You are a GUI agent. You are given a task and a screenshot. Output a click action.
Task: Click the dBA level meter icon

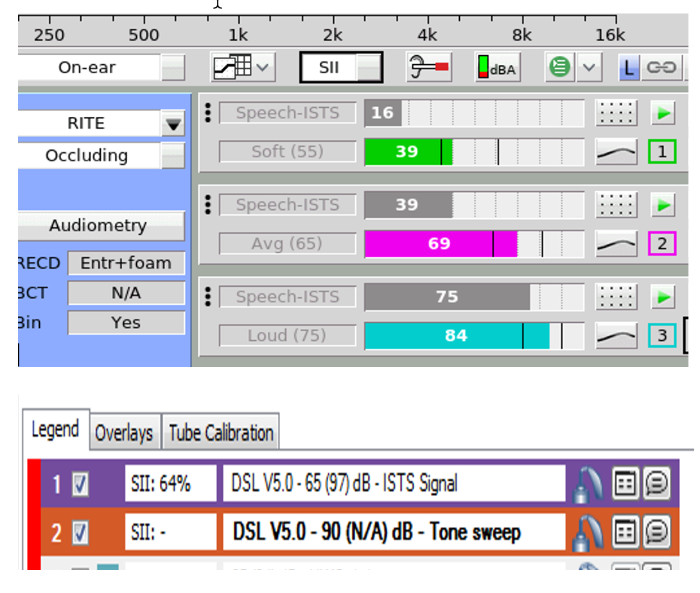[498, 67]
